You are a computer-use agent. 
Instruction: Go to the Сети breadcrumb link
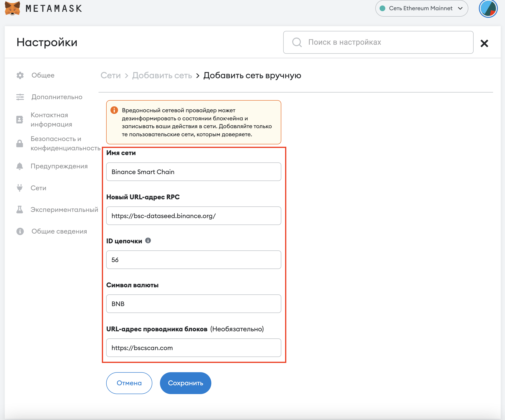pyautogui.click(x=110, y=75)
